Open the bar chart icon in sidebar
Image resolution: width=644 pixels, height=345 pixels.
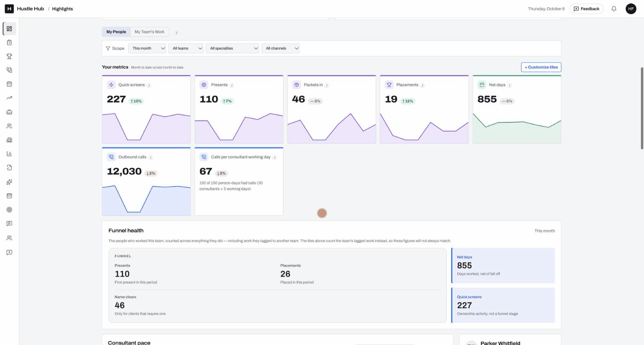[x=9, y=154]
